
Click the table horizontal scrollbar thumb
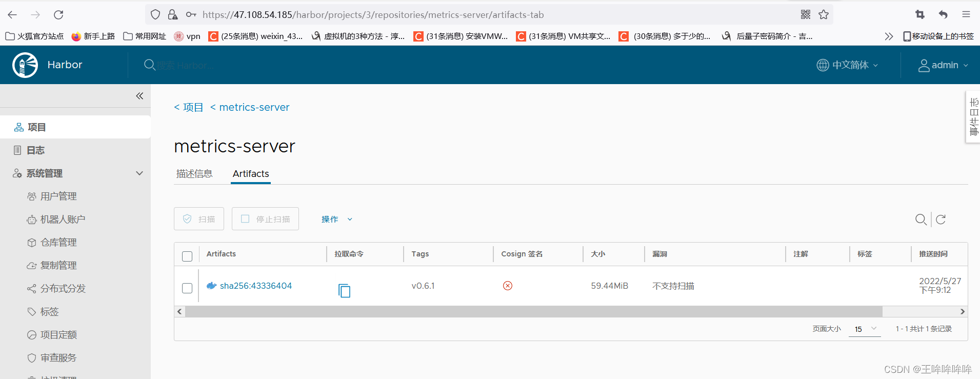click(534, 311)
